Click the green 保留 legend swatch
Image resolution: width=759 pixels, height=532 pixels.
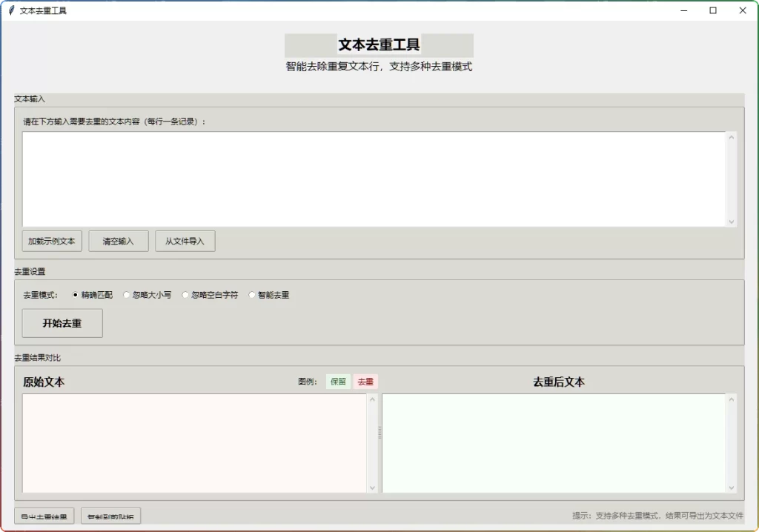[x=338, y=382]
